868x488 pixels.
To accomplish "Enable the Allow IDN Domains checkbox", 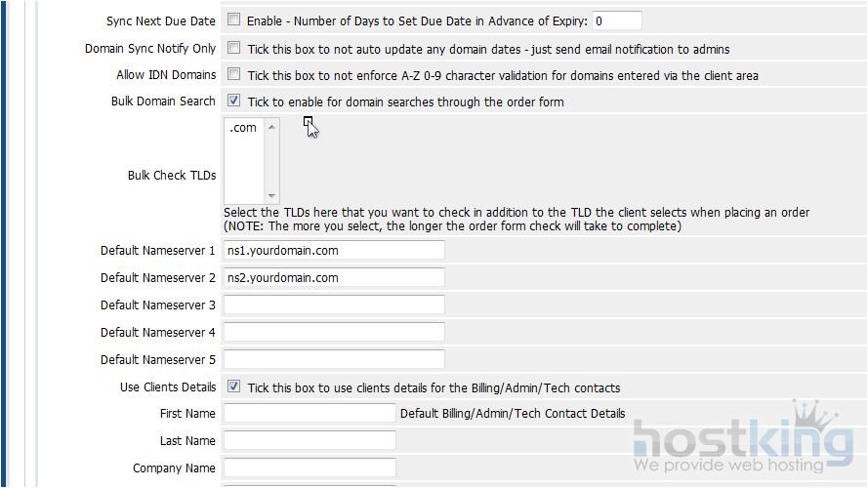I will click(234, 74).
